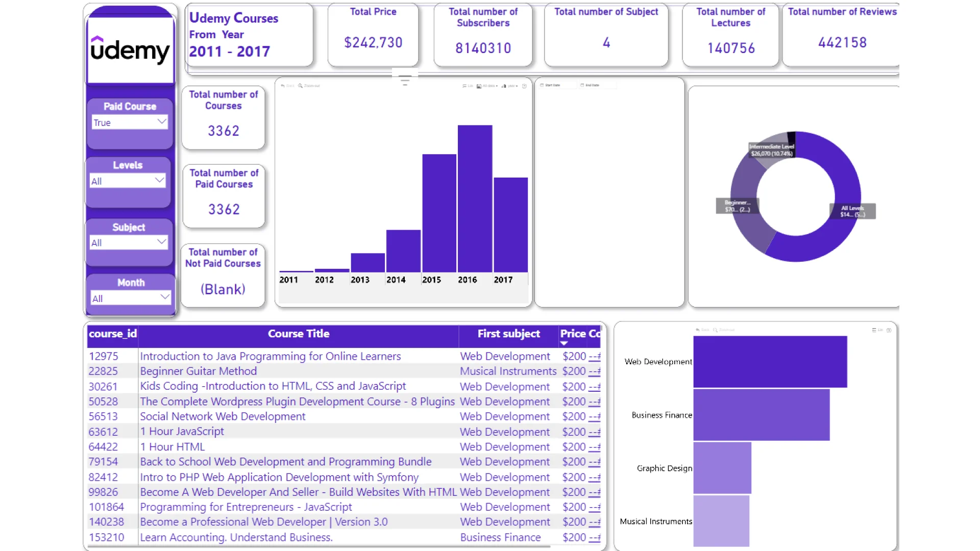980x551 pixels.
Task: Click 'Social Network Web Development' title
Action: point(223,416)
